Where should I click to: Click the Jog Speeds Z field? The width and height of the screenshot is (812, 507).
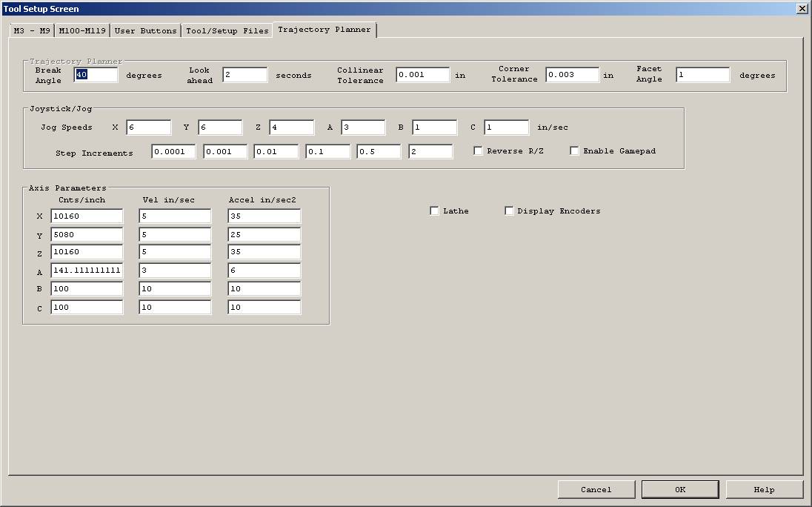coord(291,127)
